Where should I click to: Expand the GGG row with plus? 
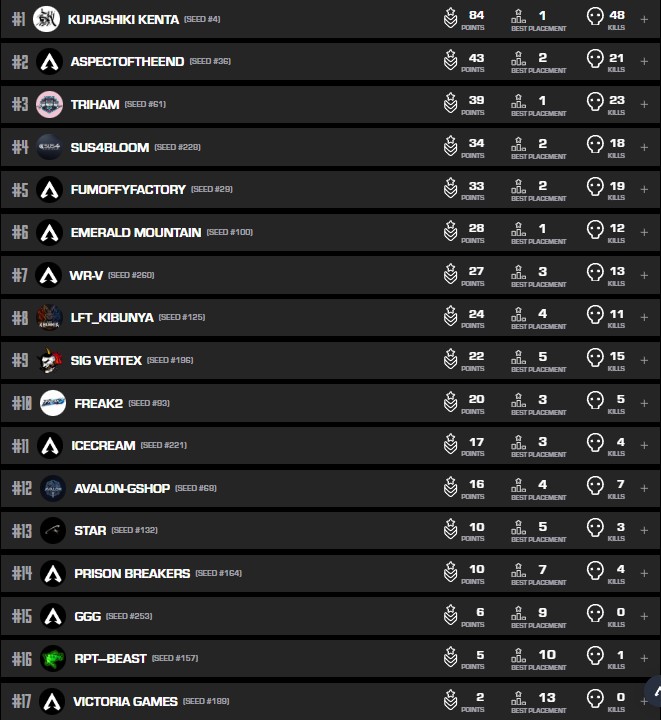point(643,616)
